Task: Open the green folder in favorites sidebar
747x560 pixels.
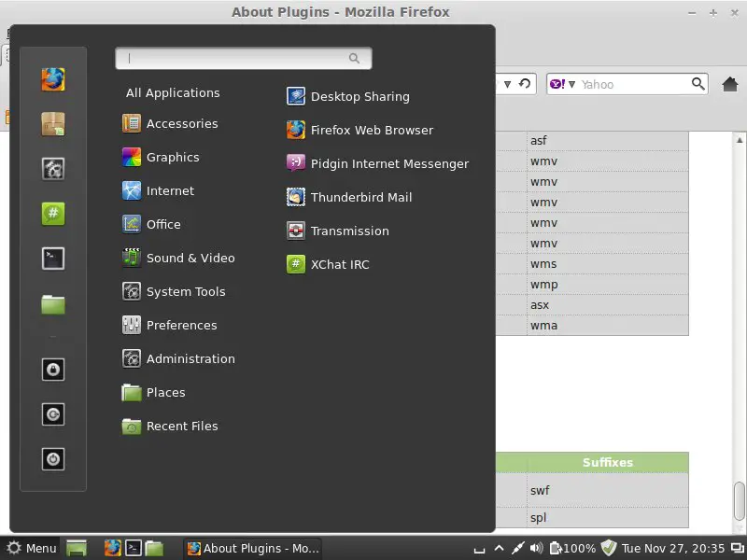Action: (53, 304)
